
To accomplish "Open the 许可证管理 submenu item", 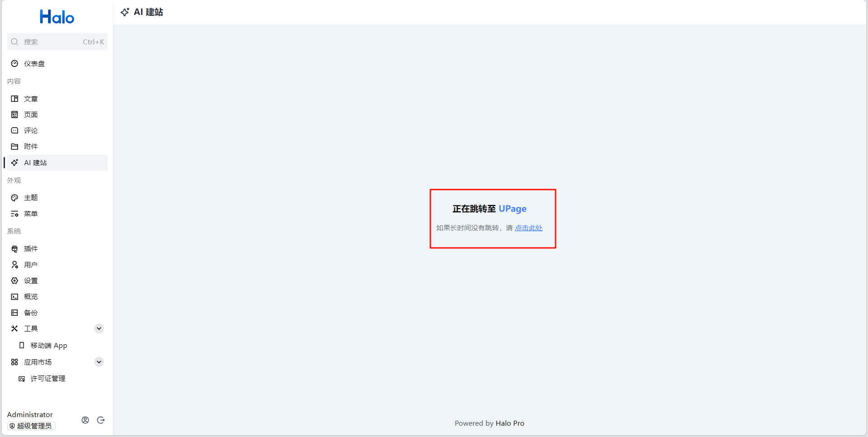I will tap(57, 379).
